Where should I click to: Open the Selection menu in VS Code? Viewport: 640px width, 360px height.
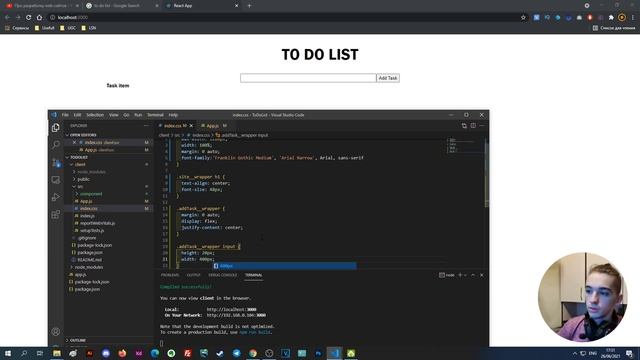(x=95, y=115)
